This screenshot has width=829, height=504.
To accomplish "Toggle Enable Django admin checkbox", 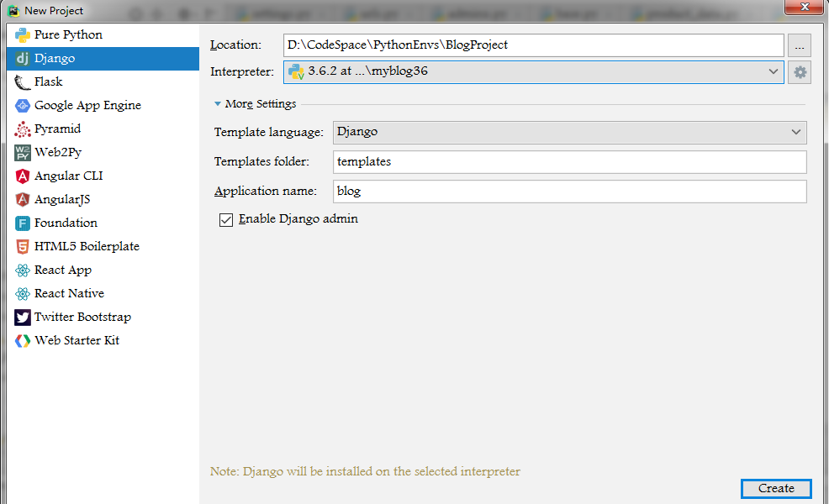I will [226, 220].
